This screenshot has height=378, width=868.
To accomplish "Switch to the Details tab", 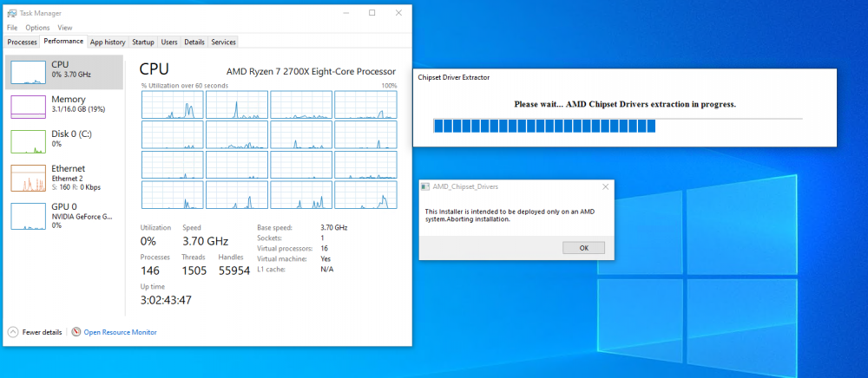I will point(194,42).
